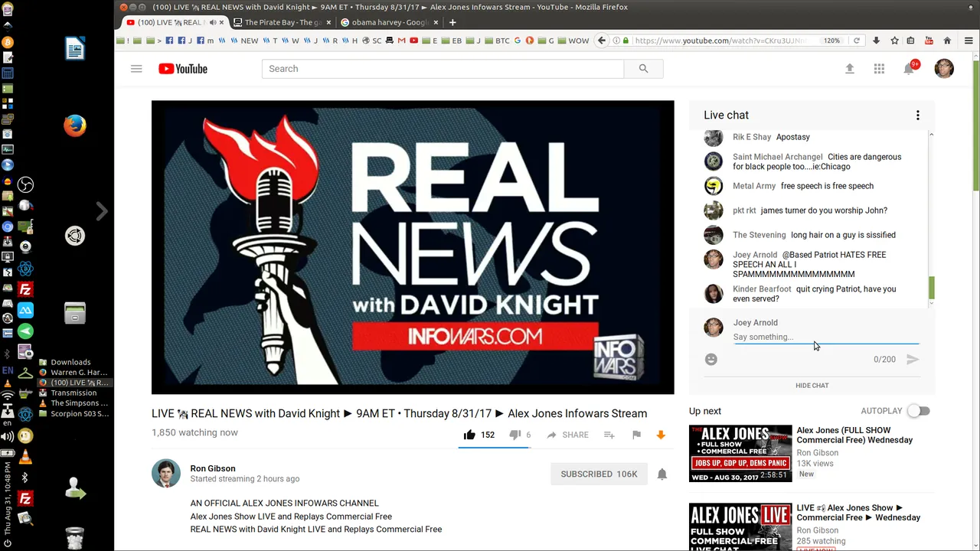Click the SHARE button under video
Screen dimensions: 980x551
pos(567,435)
